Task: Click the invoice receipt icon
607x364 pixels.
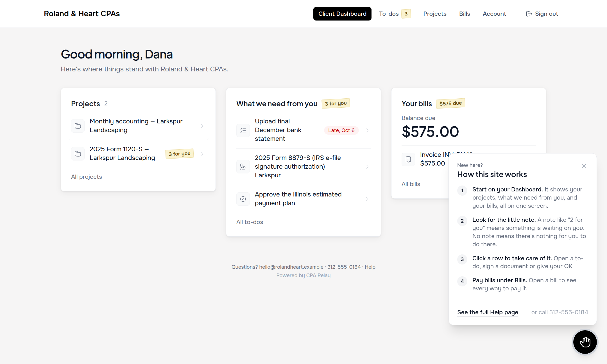Action: pos(408,159)
